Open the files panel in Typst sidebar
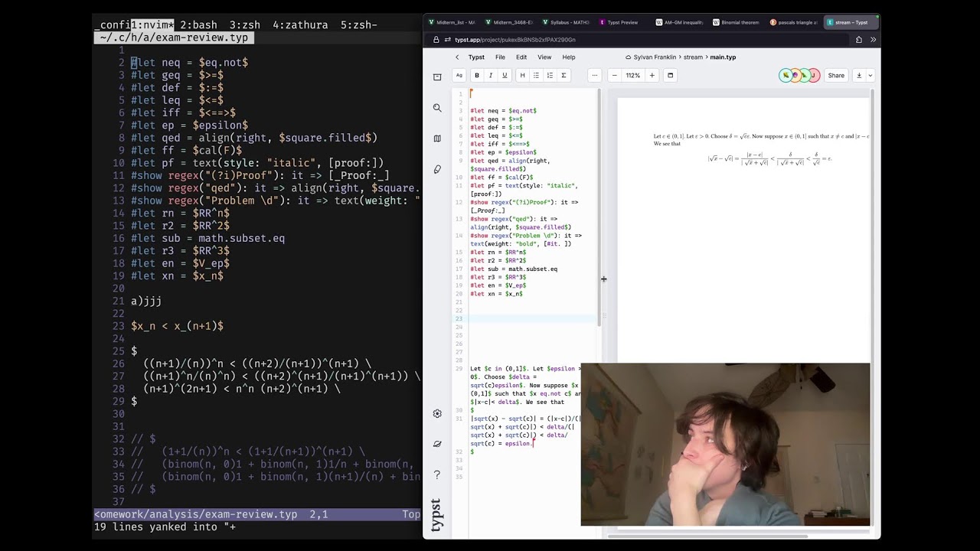The width and height of the screenshot is (980, 551). coord(437,77)
